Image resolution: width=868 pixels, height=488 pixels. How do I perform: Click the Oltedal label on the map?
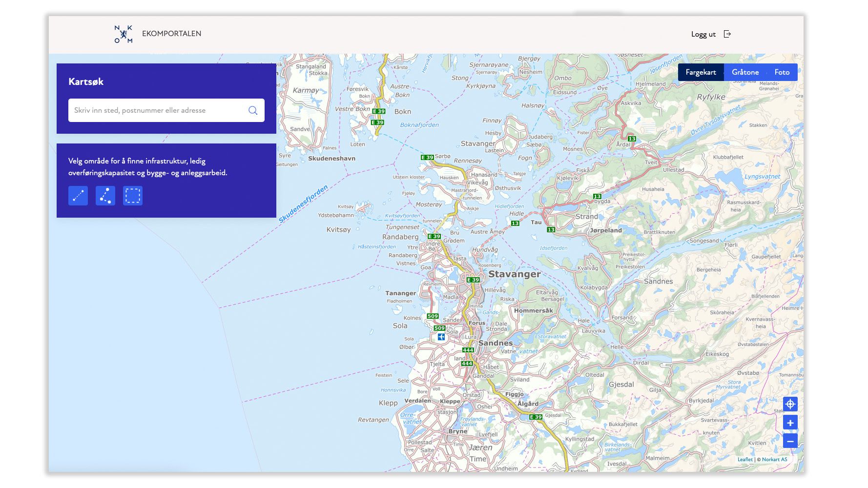(595, 375)
